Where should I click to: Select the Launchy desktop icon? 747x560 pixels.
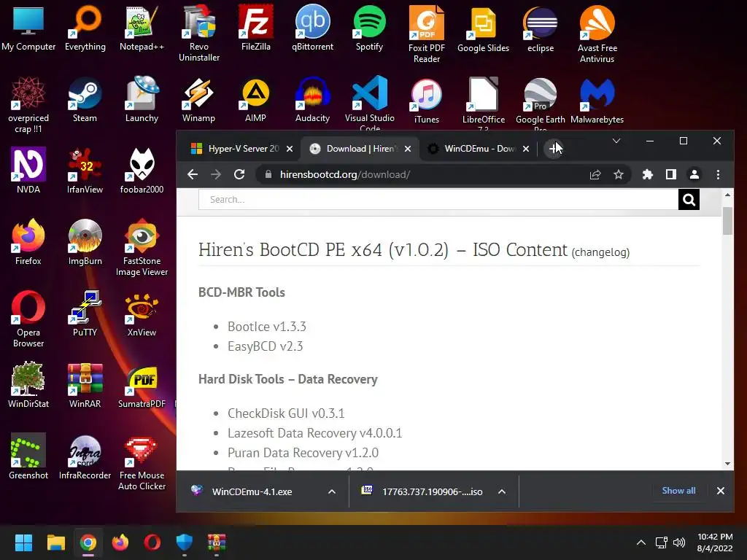(142, 99)
